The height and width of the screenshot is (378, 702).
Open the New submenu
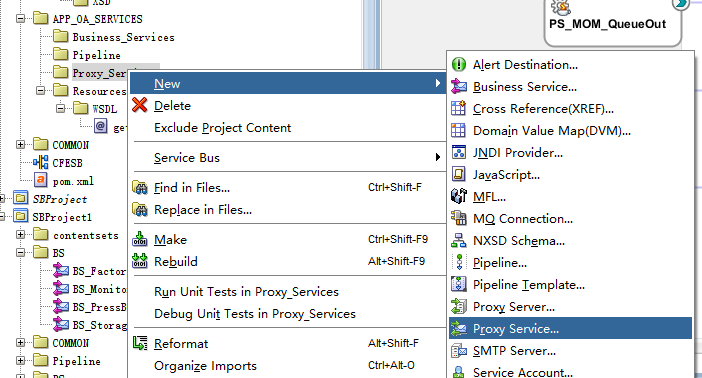(x=287, y=83)
